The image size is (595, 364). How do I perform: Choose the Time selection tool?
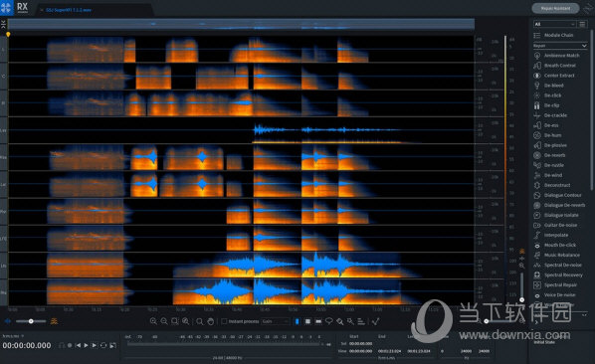click(297, 321)
